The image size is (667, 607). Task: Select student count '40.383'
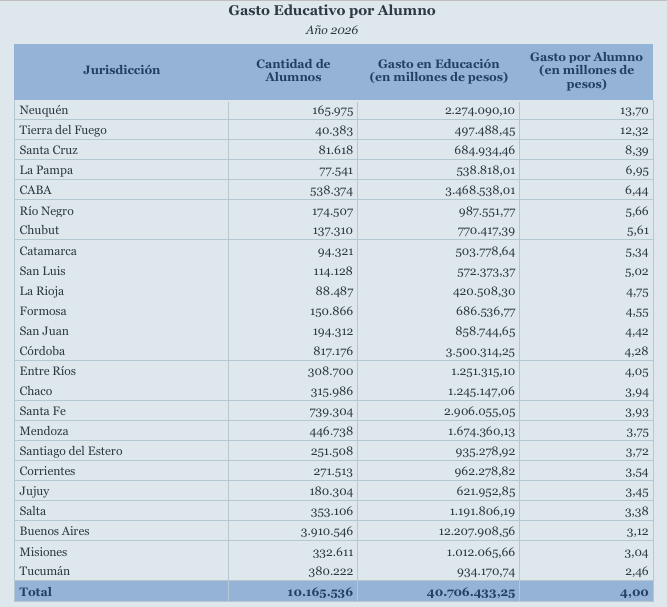click(334, 131)
